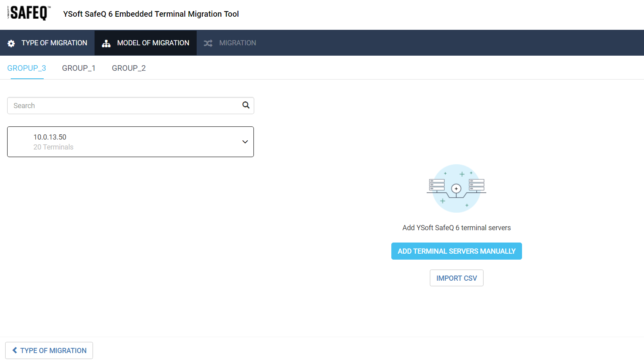Click the left arrow icon in the bottom button
The height and width of the screenshot is (363, 644).
[x=15, y=350]
